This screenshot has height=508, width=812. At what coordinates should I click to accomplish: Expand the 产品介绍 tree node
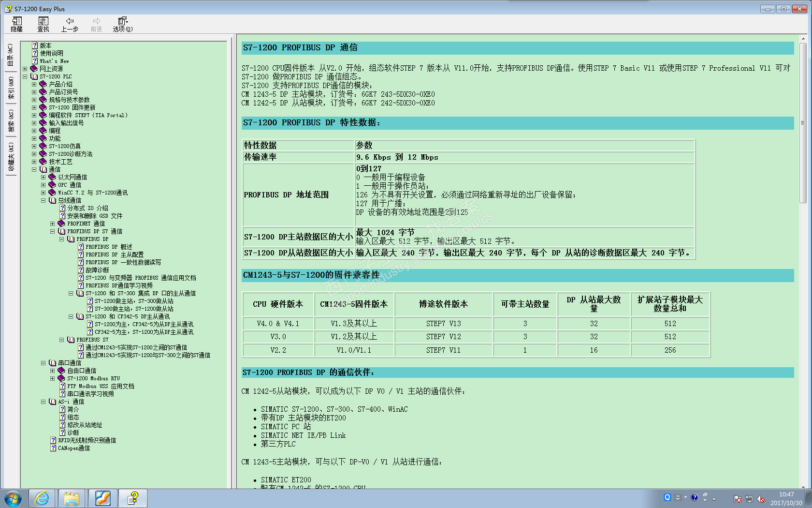tap(34, 84)
